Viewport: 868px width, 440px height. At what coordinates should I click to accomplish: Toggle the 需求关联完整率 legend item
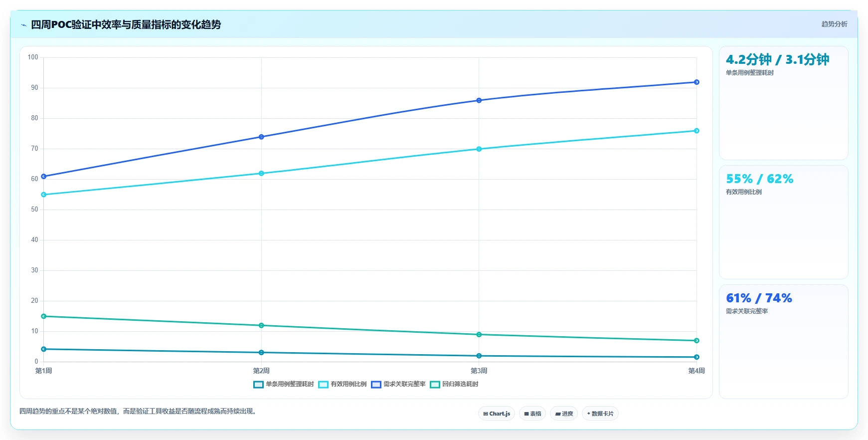(x=398, y=384)
